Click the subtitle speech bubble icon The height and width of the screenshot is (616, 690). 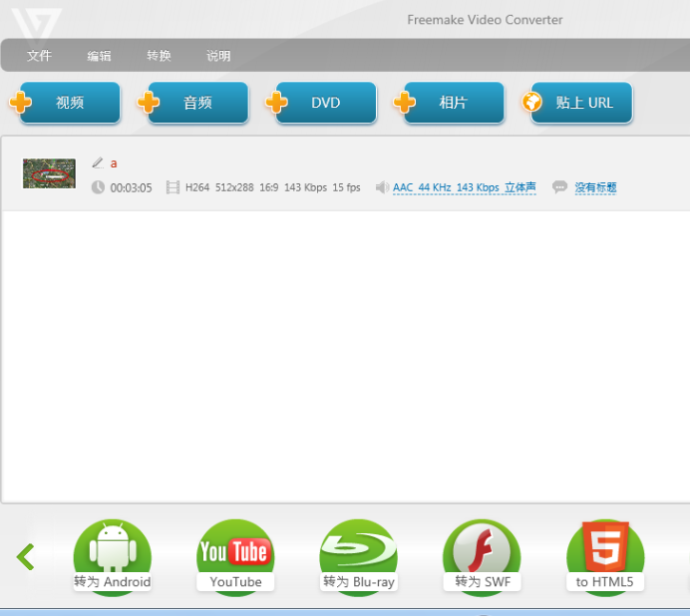pos(560,187)
